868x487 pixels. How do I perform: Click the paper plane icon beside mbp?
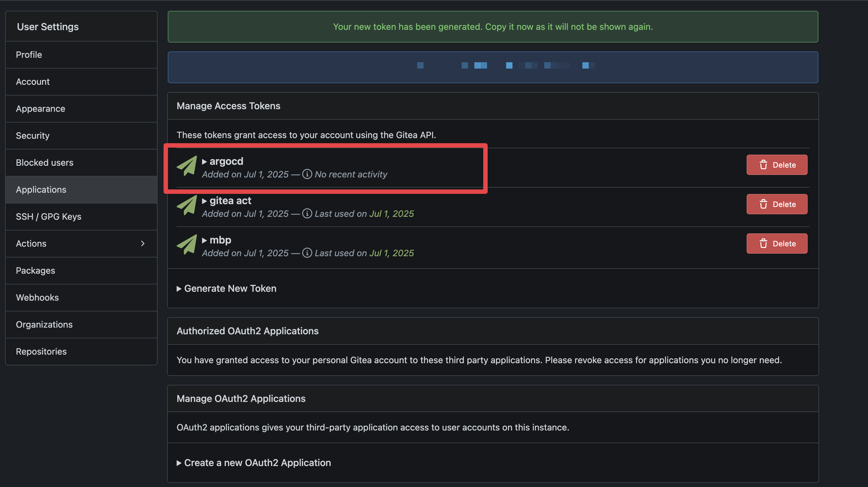[187, 244]
